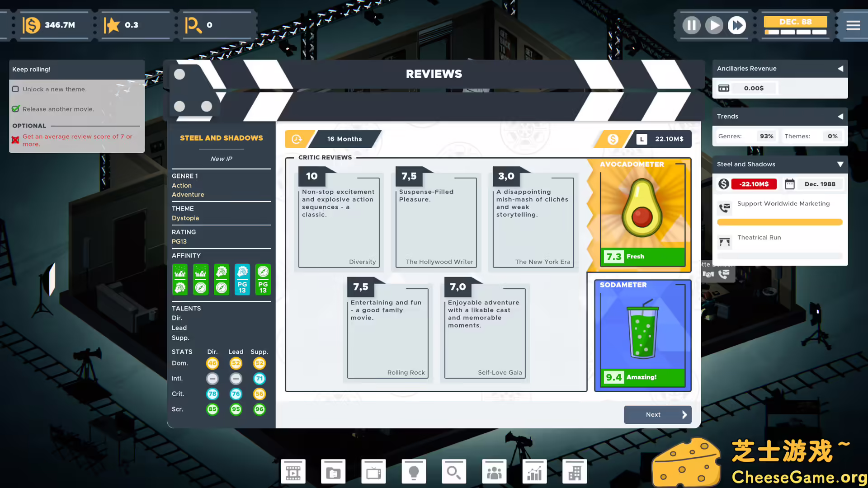Select Support Worldwide Marketing
The height and width of the screenshot is (488, 868).
click(x=783, y=203)
